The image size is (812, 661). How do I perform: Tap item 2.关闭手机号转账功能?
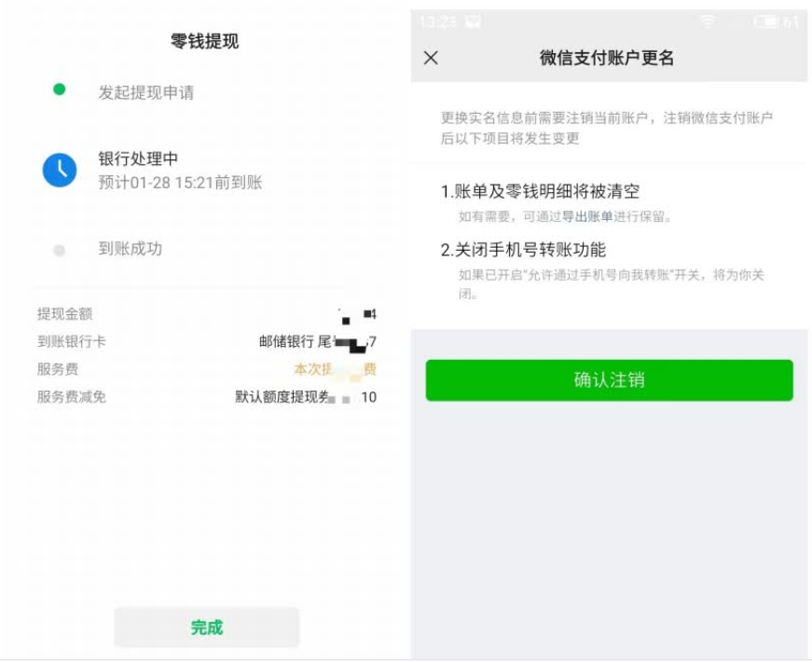point(523,250)
